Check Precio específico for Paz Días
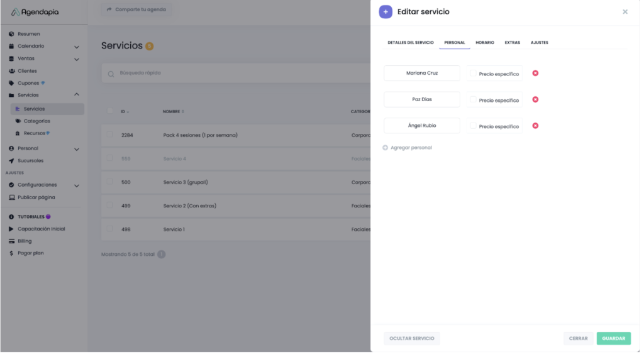 point(474,100)
